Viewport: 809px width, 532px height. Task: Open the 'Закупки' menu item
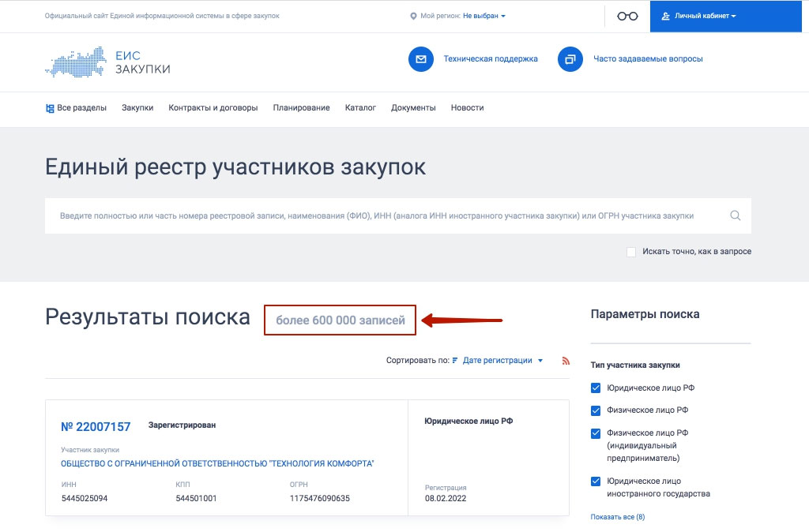[x=137, y=108]
